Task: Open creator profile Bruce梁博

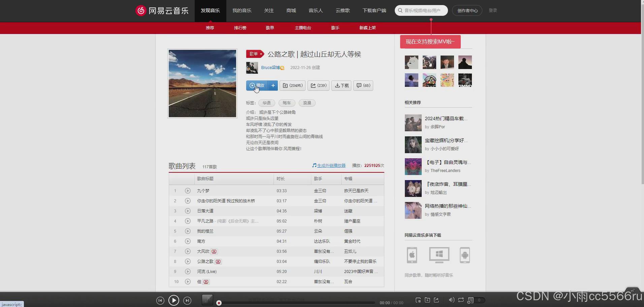Action: [x=270, y=68]
